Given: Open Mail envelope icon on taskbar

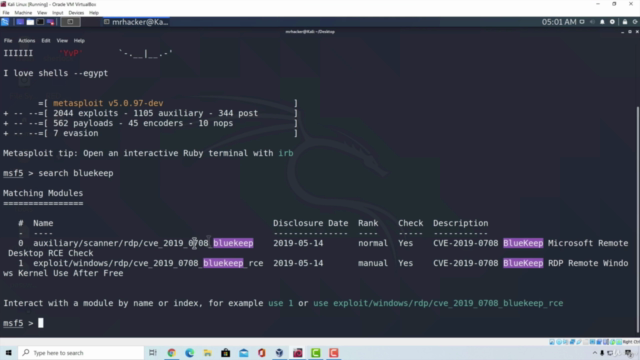Looking at the screenshot, I should coord(244,353).
